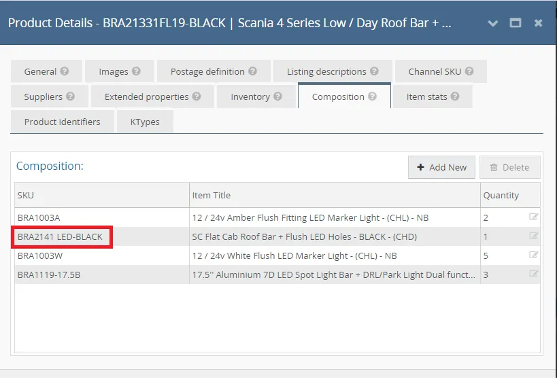Open the KTypes tab
Image resolution: width=557 pixels, height=392 pixels.
click(145, 122)
